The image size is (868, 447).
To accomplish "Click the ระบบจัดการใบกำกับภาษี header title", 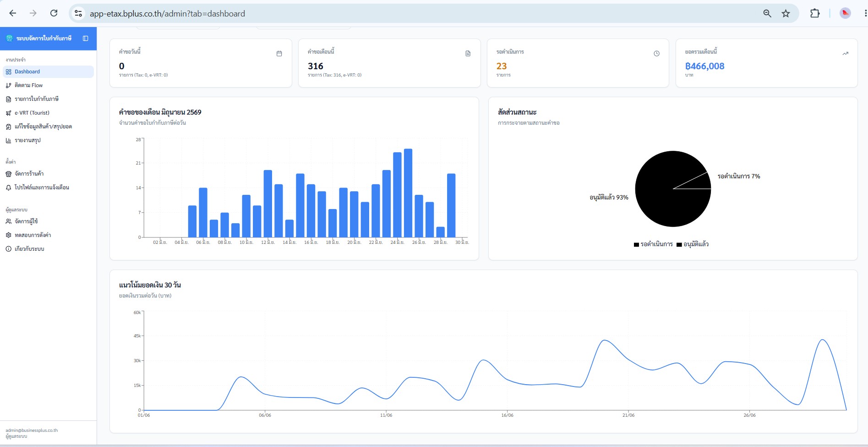I will coord(44,39).
